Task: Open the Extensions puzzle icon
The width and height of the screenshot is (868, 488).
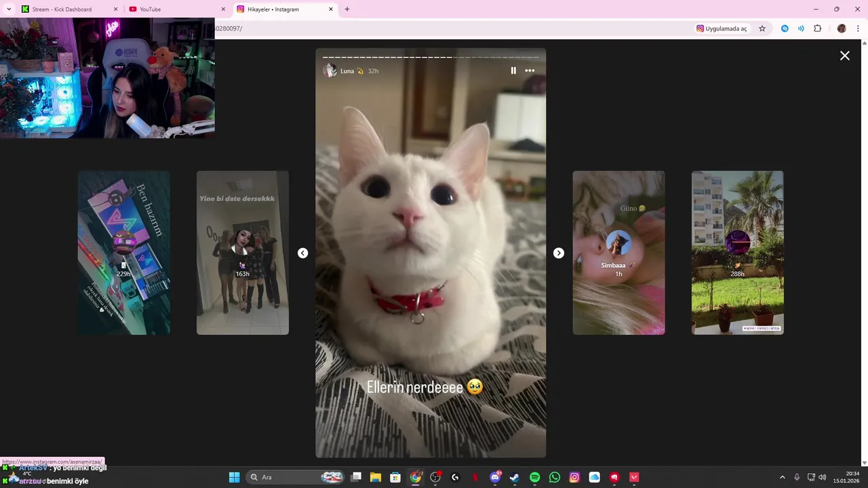Action: pos(818,28)
